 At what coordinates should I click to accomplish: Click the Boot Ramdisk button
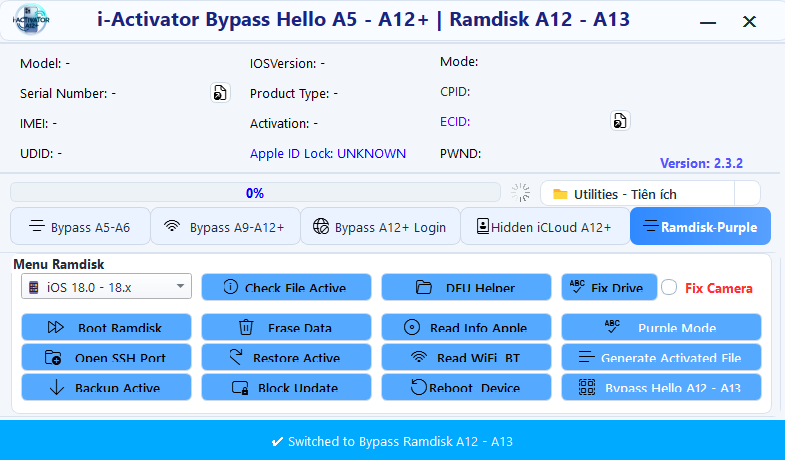coord(106,327)
